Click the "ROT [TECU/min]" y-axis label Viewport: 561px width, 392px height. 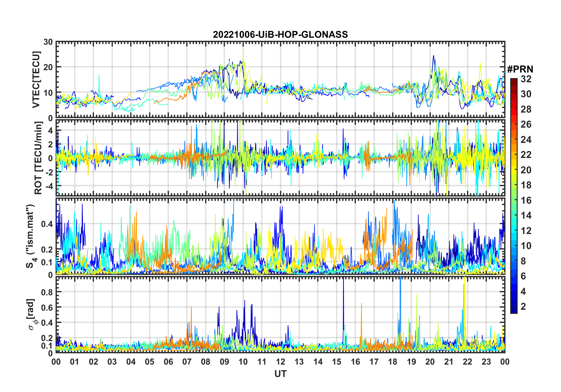pos(38,158)
